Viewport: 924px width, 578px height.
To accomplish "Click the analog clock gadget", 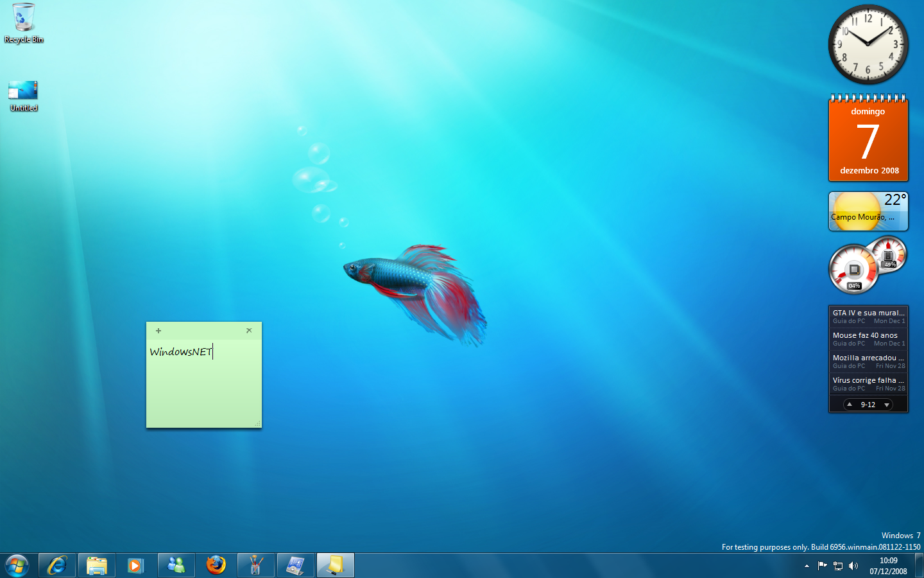I will click(868, 44).
